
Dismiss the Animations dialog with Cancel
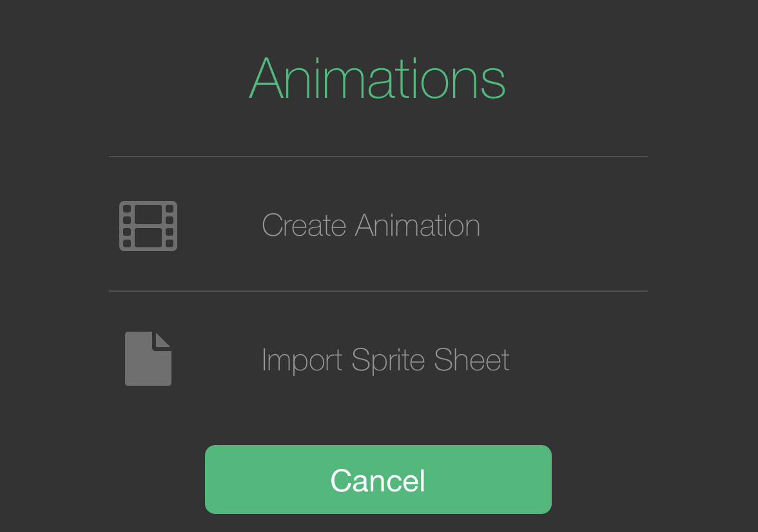[378, 480]
